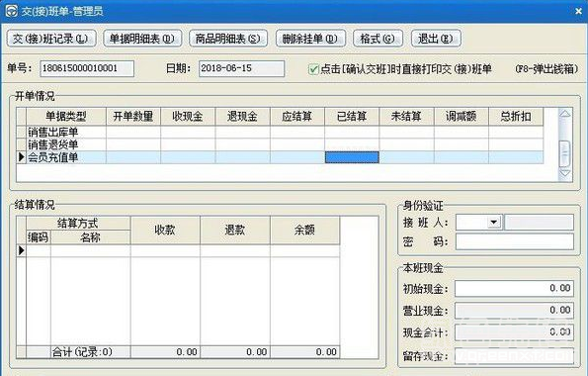This screenshot has height=376, width=588.
Task: Click the F8-弹出钱箱 text
Action: coord(546,69)
